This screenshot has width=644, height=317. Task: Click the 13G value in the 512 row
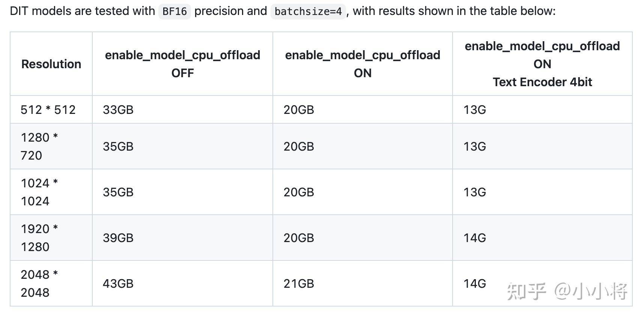[475, 110]
